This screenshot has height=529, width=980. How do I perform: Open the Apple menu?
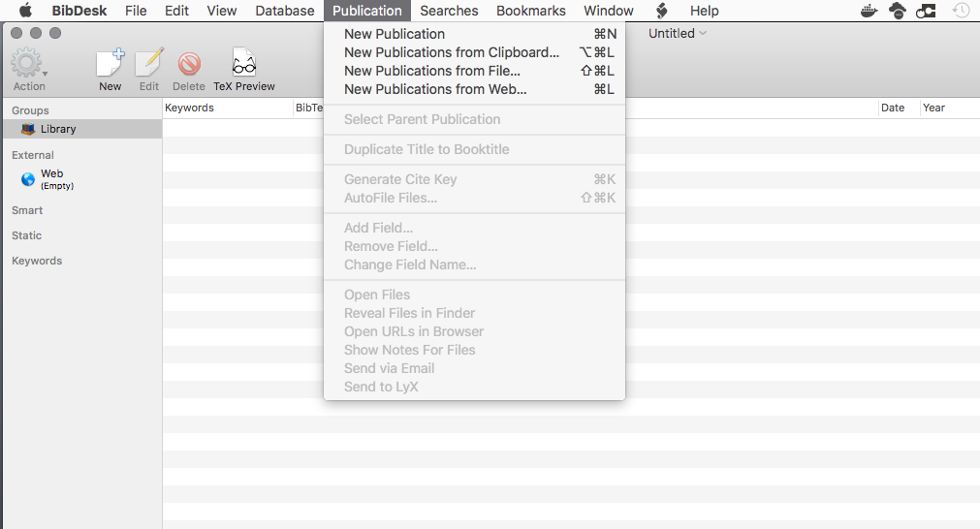(x=25, y=11)
